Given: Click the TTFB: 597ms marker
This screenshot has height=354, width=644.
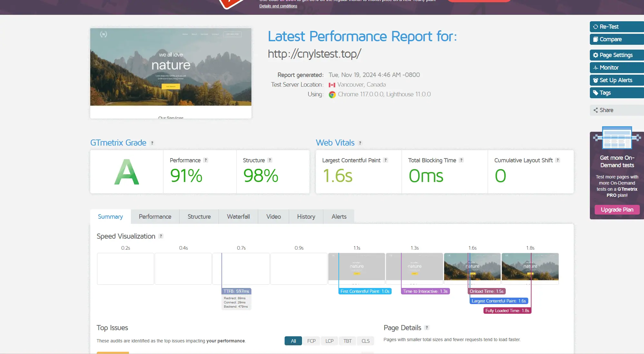Looking at the screenshot, I should tap(236, 291).
